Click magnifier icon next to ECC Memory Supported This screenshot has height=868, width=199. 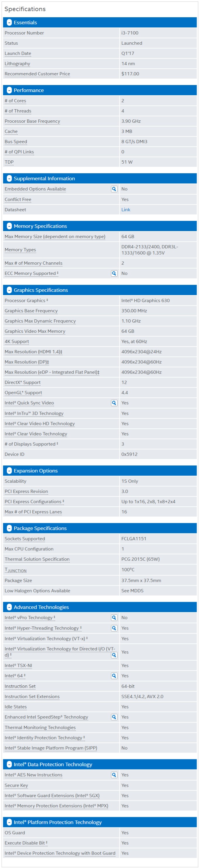(114, 273)
